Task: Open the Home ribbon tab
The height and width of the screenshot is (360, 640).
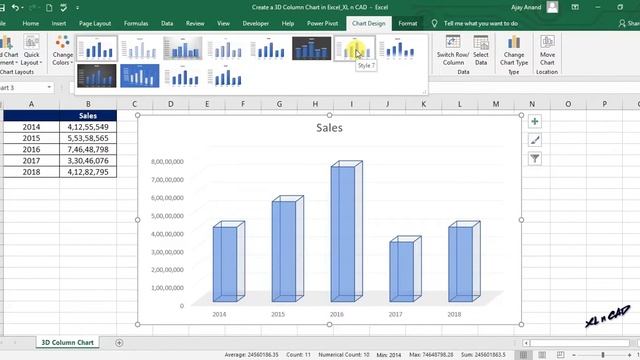Action: point(31,23)
